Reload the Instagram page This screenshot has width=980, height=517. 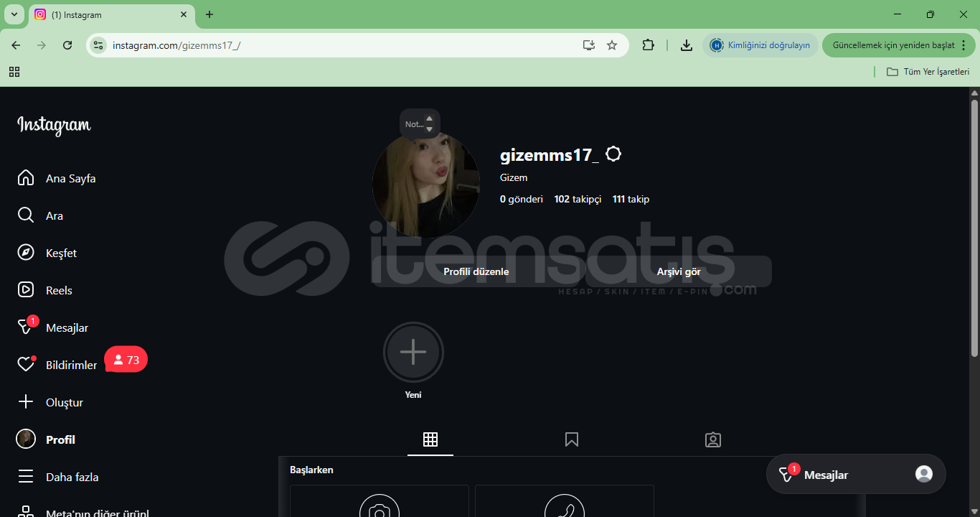click(67, 45)
